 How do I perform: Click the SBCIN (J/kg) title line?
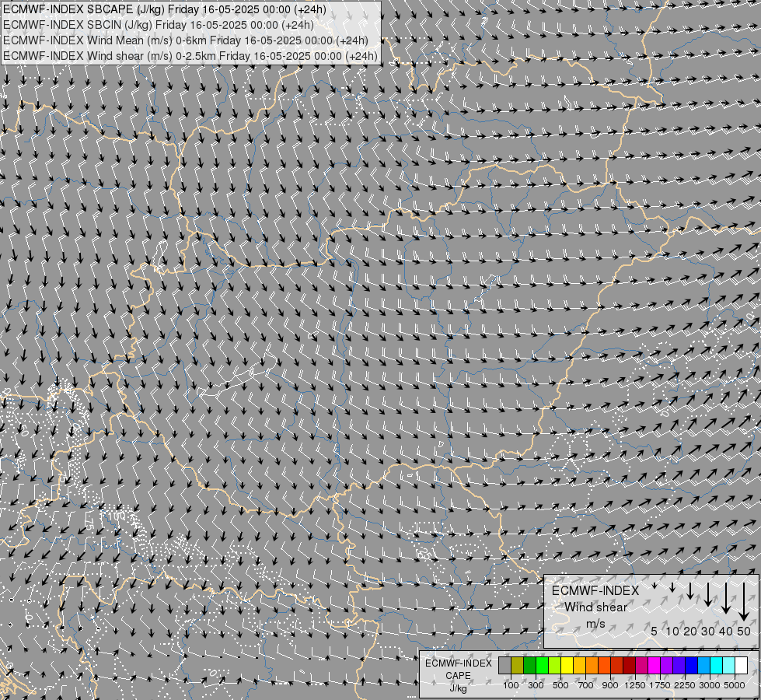point(159,25)
